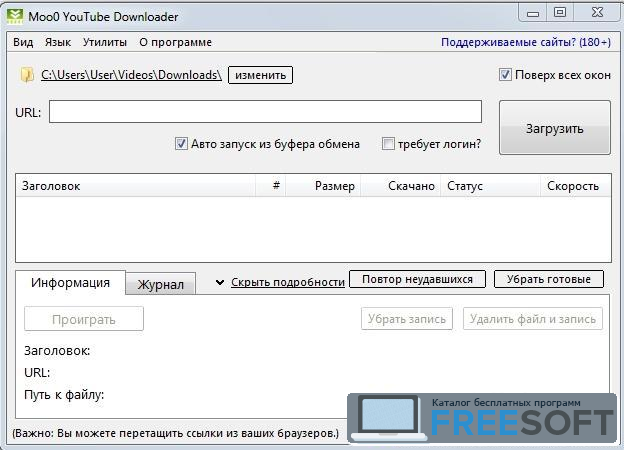Sort by Скорость column header
This screenshot has width=624, height=450.
point(575,186)
